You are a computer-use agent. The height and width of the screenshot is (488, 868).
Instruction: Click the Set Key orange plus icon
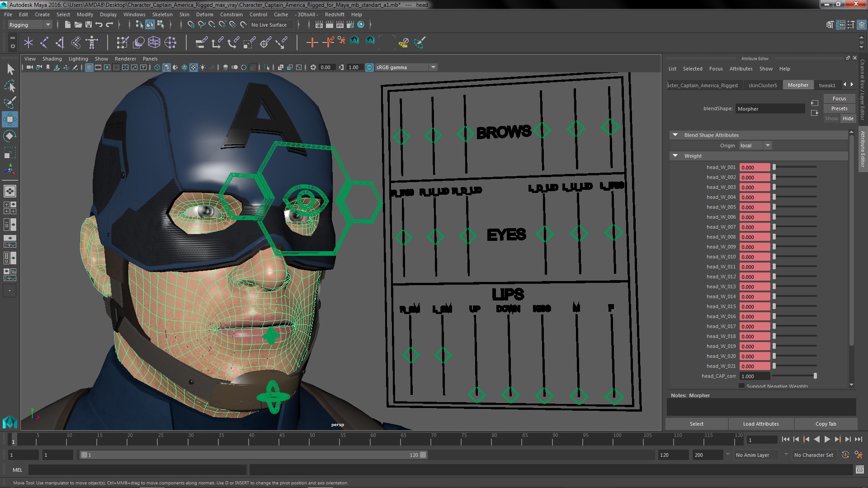pos(311,43)
